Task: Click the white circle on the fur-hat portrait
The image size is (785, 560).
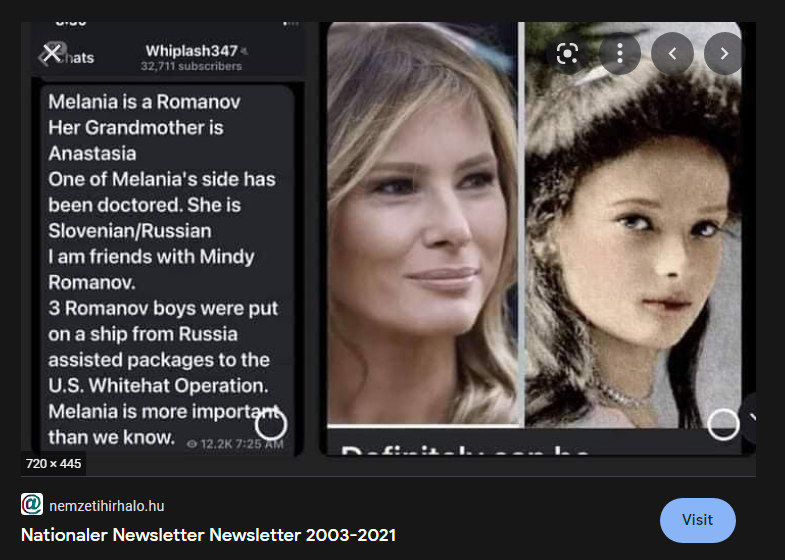Action: (x=723, y=424)
